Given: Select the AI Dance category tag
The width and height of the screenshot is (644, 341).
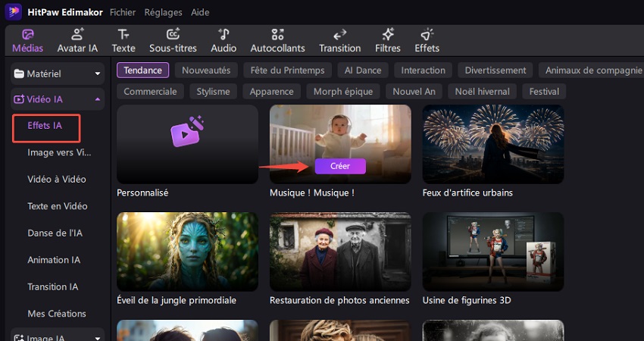Looking at the screenshot, I should click(363, 70).
